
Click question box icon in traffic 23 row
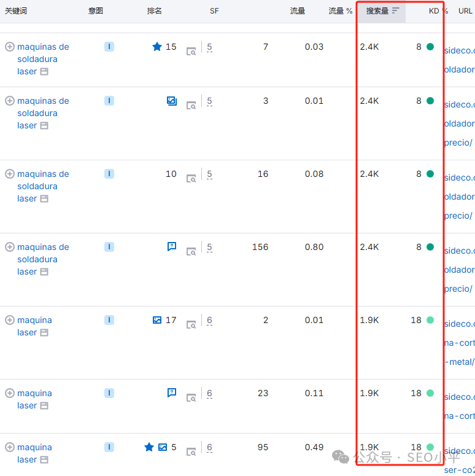coord(172,392)
